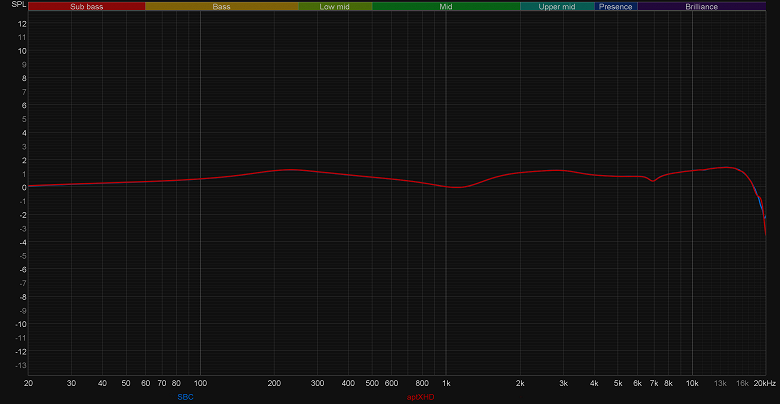
Task: Click the blue SBC legend label
Action: tap(186, 397)
